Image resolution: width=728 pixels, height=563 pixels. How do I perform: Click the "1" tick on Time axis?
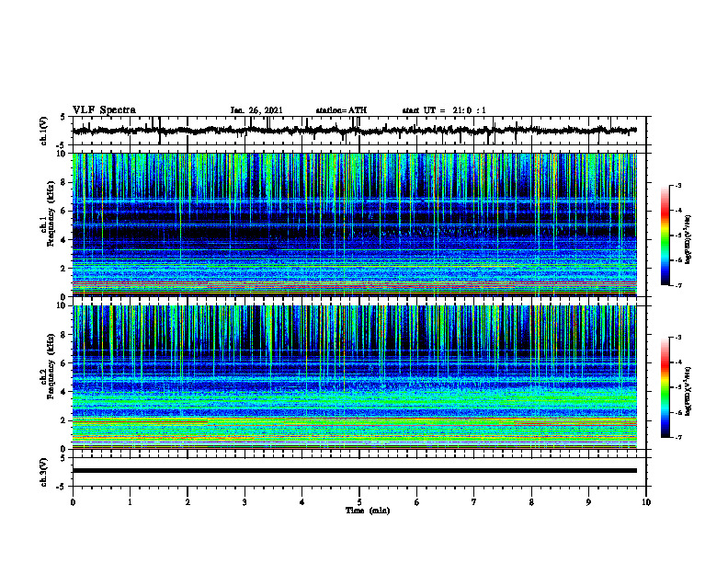click(130, 502)
